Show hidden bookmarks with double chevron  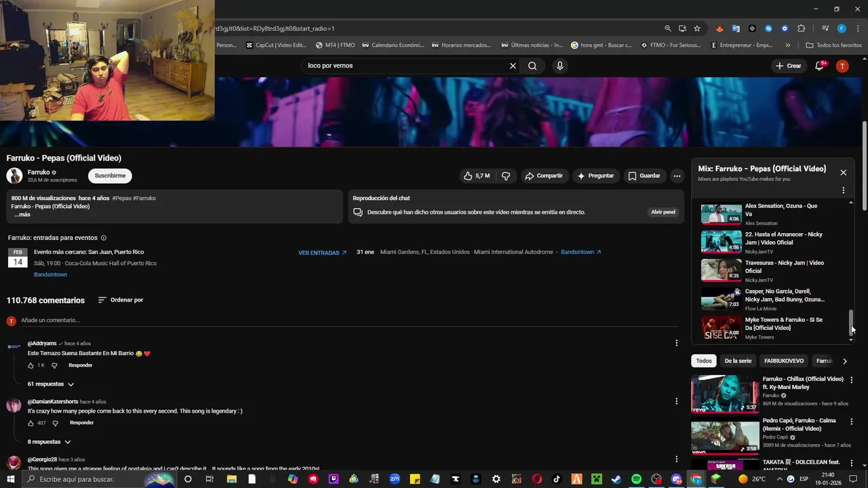tap(787, 45)
